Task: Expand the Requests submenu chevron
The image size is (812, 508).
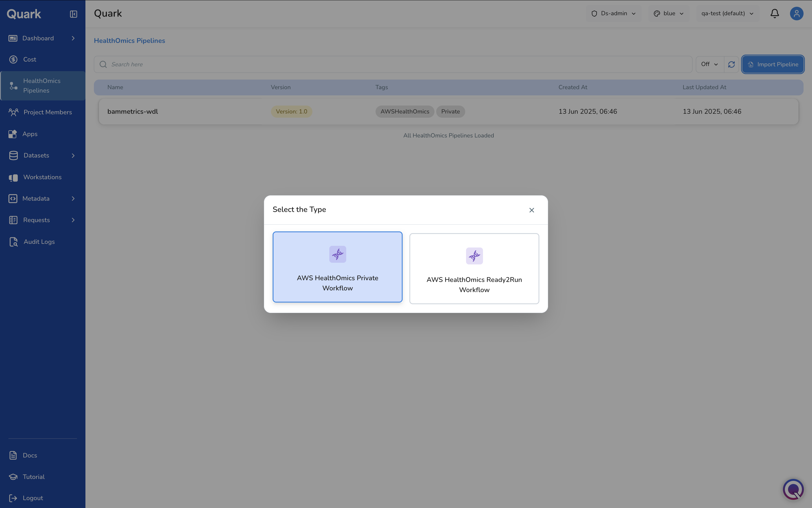Action: tap(73, 220)
